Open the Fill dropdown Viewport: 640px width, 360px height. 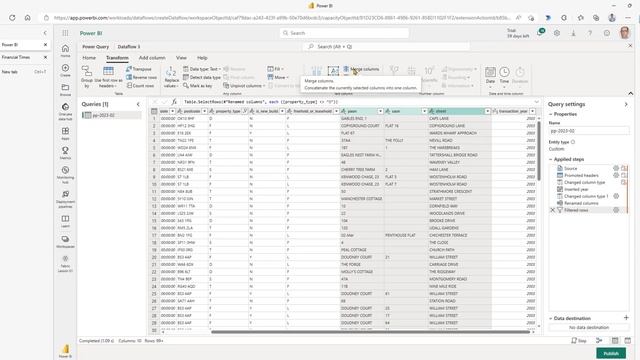pyautogui.click(x=276, y=69)
